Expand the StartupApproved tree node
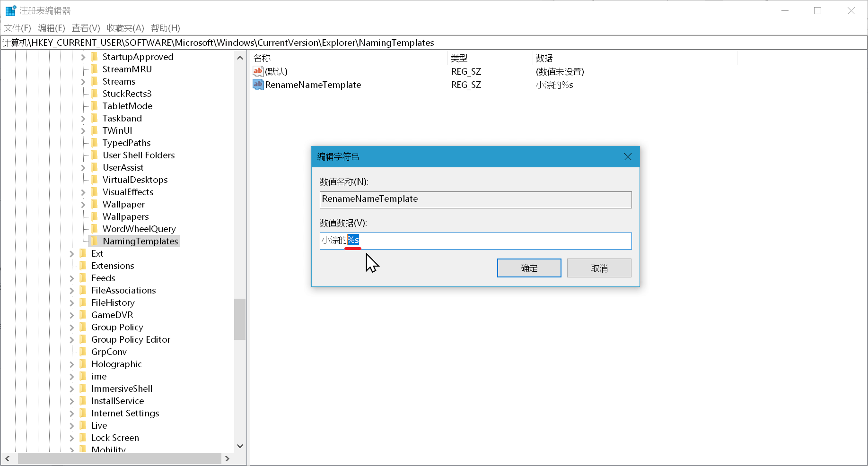Viewport: 868px width, 466px height. click(83, 57)
